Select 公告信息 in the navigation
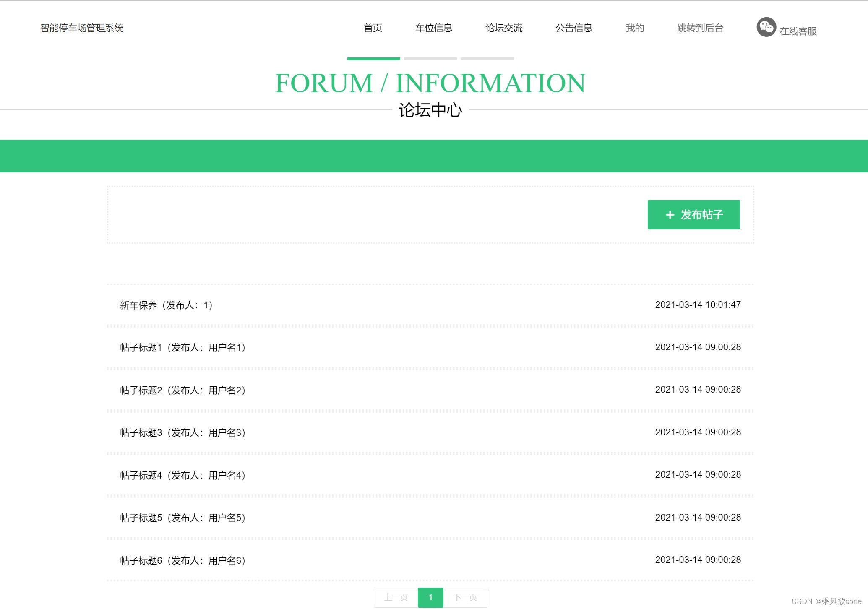 click(573, 28)
